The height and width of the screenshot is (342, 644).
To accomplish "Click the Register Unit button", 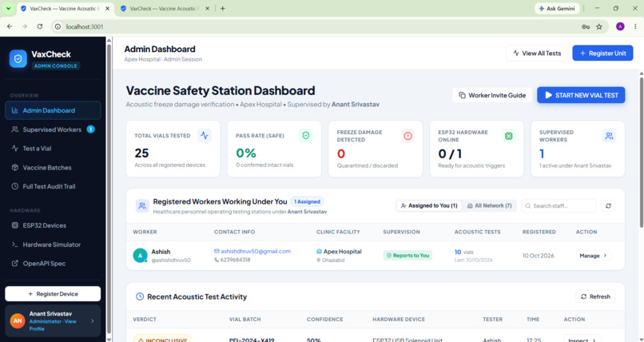I will coord(602,53).
